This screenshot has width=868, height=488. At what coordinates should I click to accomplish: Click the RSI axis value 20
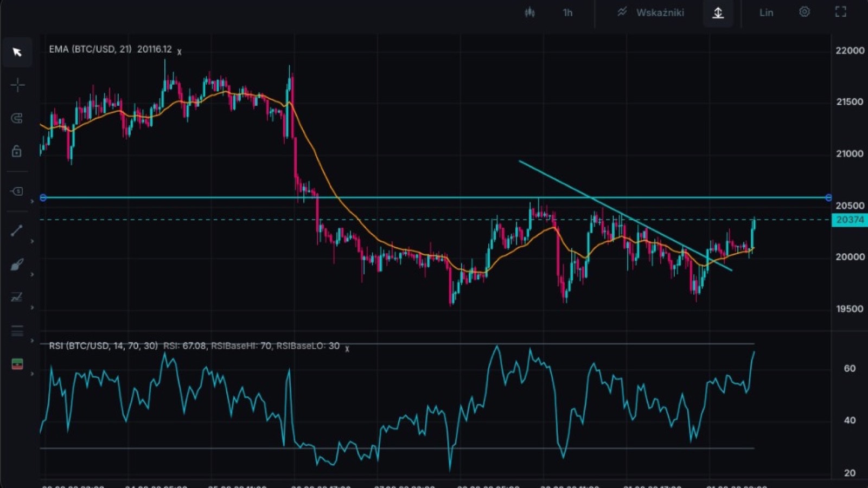850,473
